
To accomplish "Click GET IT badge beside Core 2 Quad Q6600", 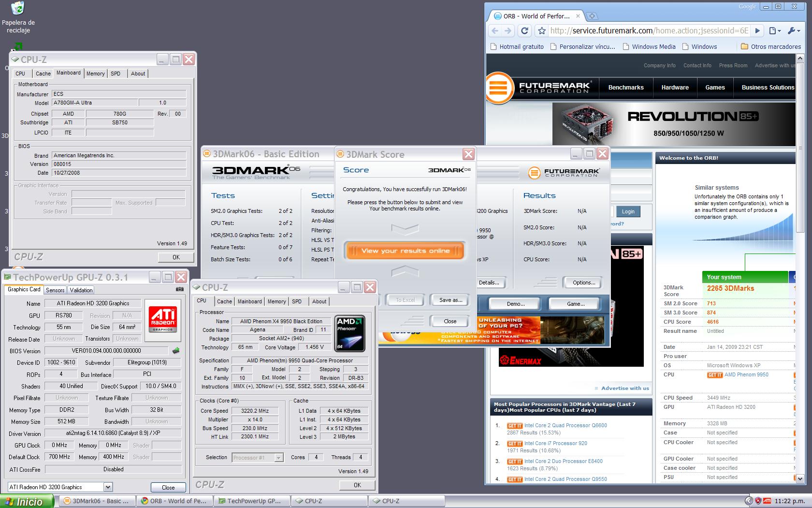I will (x=514, y=426).
